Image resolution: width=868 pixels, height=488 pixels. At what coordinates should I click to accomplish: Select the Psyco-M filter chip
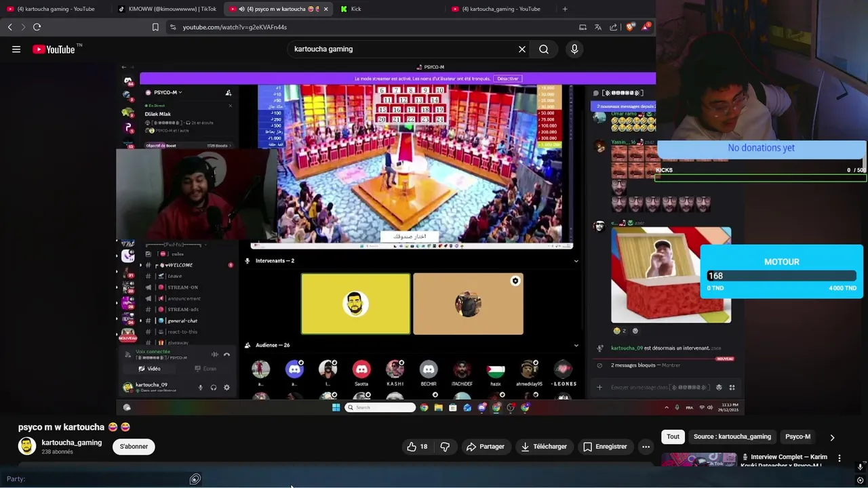797,436
